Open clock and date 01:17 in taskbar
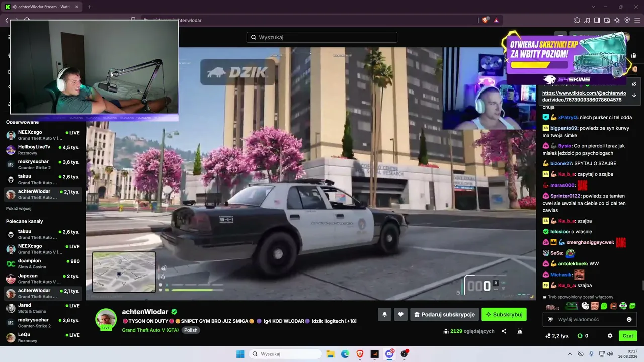The image size is (644, 362). click(x=628, y=354)
